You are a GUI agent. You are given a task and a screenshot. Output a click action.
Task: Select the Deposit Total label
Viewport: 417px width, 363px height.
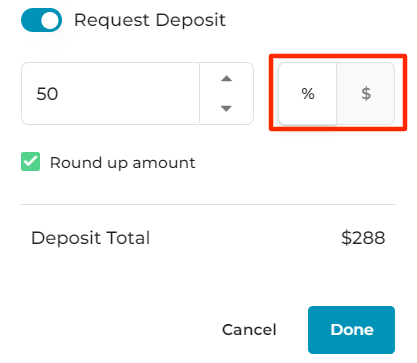point(90,238)
